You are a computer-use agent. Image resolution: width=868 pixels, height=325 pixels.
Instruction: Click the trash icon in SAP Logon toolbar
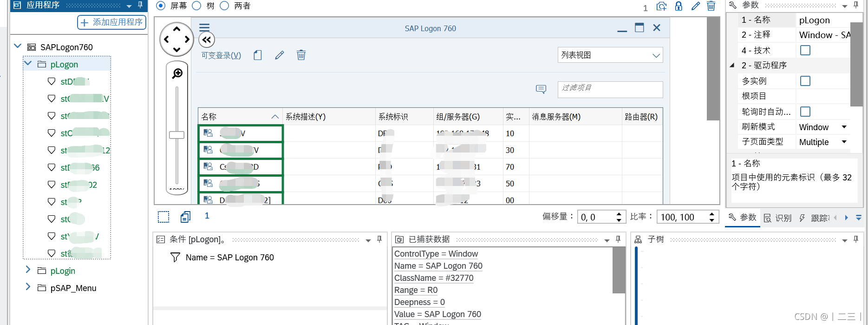point(301,55)
